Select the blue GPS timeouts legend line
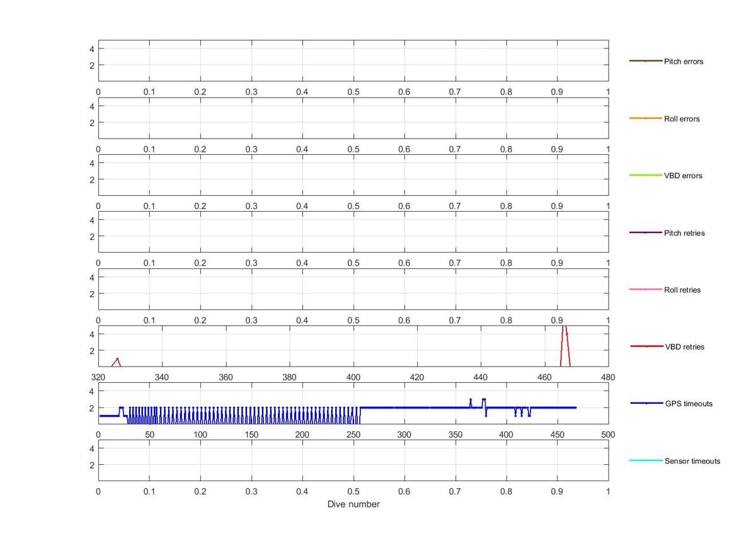 click(x=646, y=403)
